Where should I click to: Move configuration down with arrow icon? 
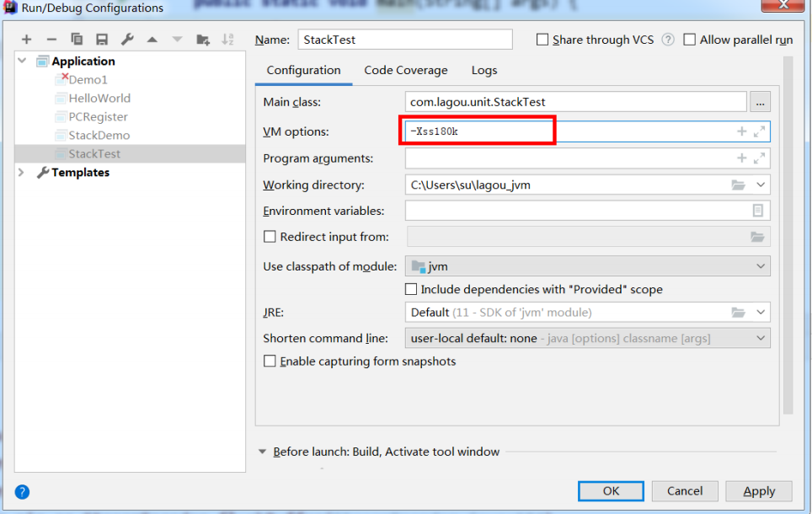click(177, 40)
